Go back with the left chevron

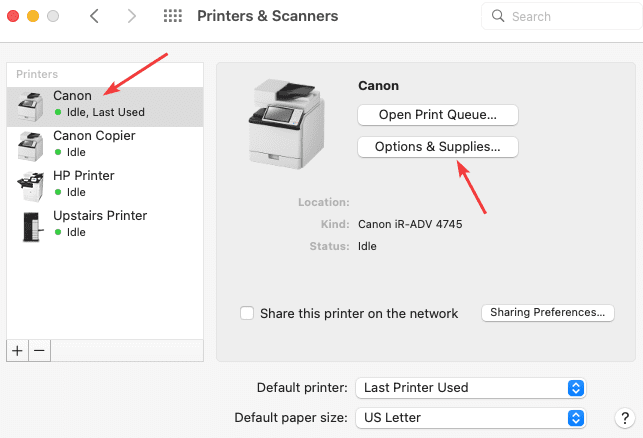click(94, 17)
